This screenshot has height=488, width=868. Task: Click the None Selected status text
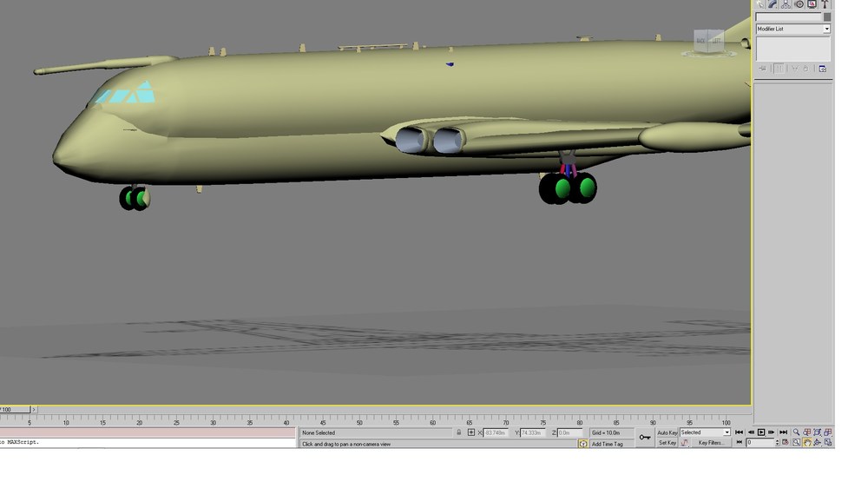(319, 432)
